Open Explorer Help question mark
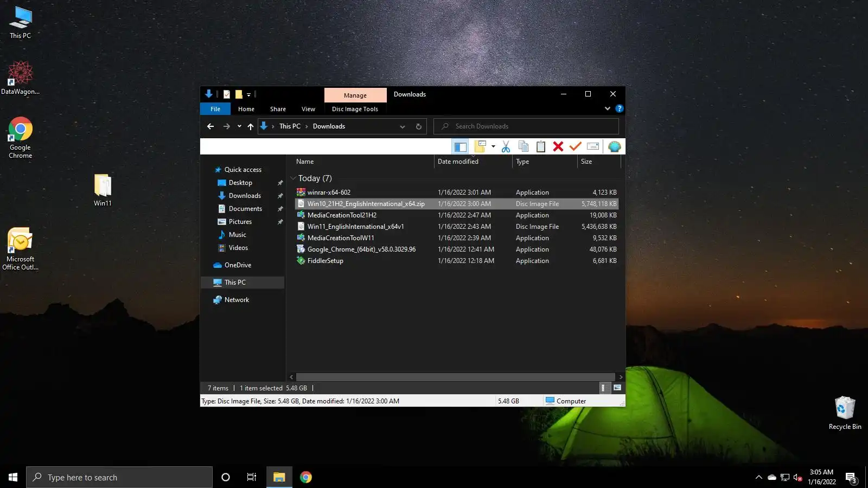 coord(620,109)
